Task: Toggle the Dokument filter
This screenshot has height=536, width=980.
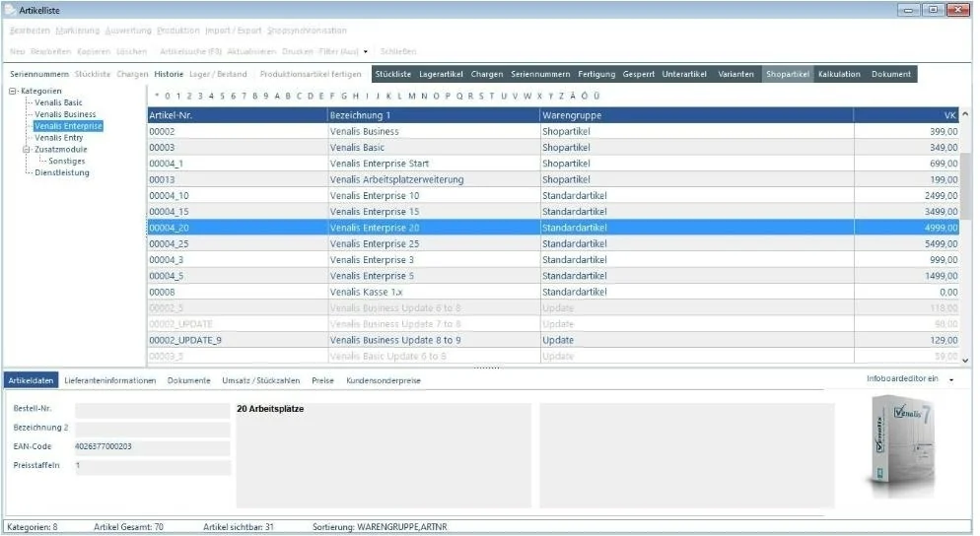Action: click(891, 74)
